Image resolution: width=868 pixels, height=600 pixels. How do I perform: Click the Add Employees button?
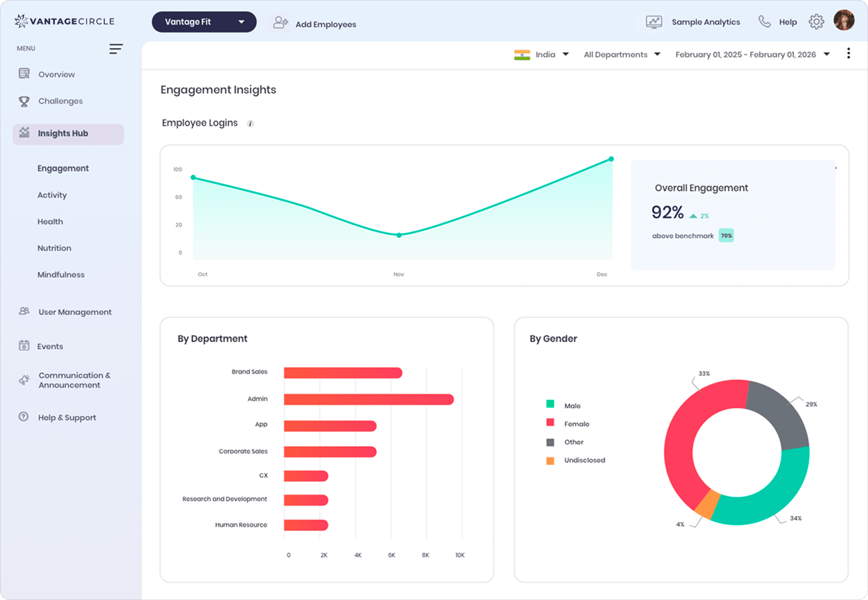pyautogui.click(x=314, y=24)
